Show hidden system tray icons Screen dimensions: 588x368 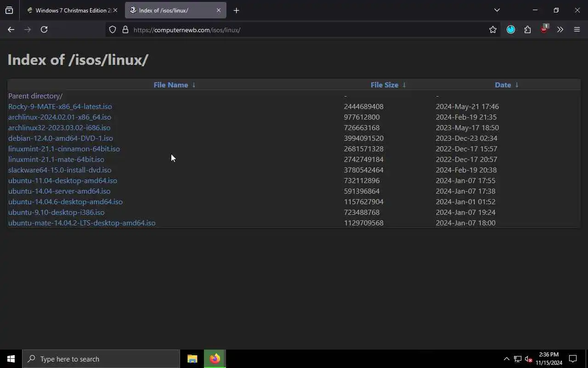506,359
